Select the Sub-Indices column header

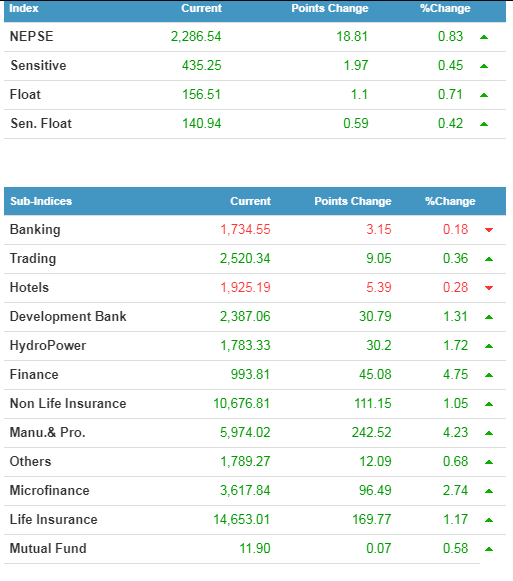[41, 201]
